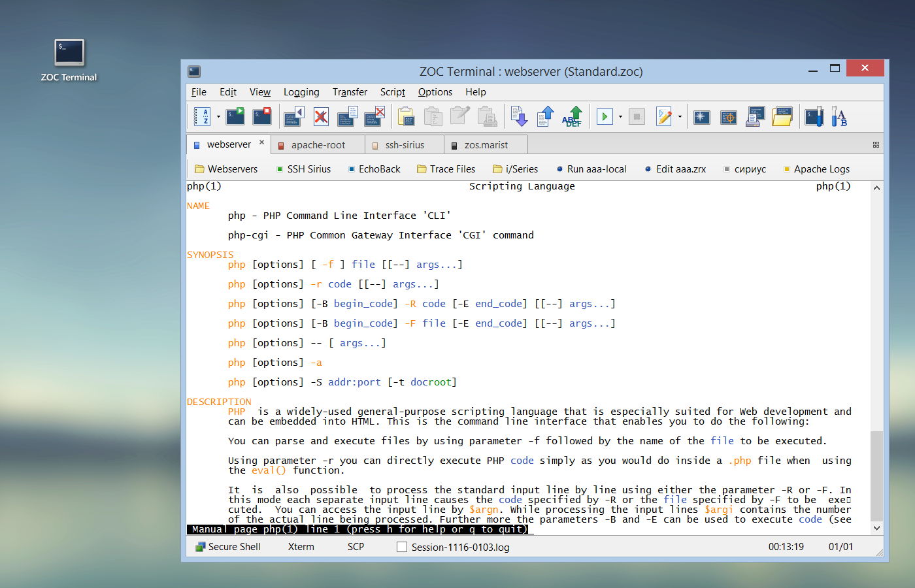The image size is (915, 588).
Task: Paste clipboard contents into the terminal
Action: click(407, 116)
